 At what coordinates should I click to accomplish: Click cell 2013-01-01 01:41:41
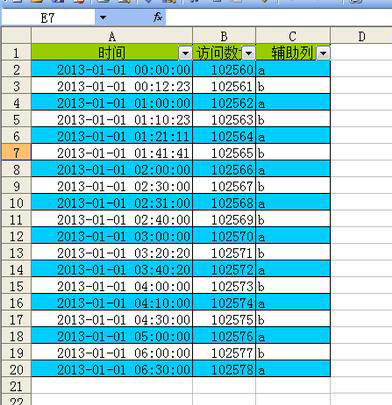point(112,153)
